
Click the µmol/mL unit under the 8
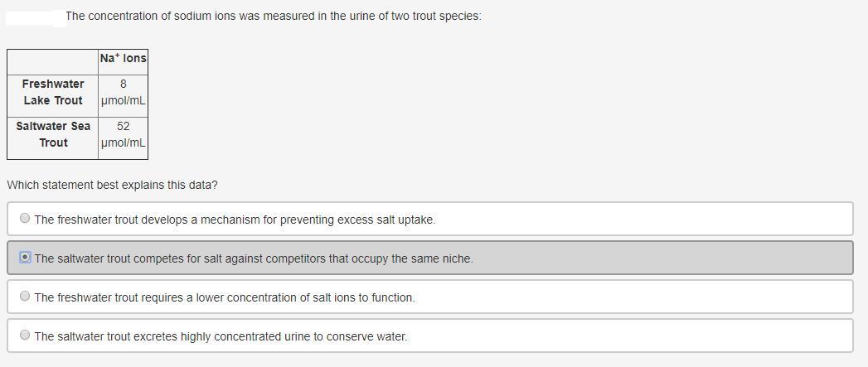click(x=123, y=100)
